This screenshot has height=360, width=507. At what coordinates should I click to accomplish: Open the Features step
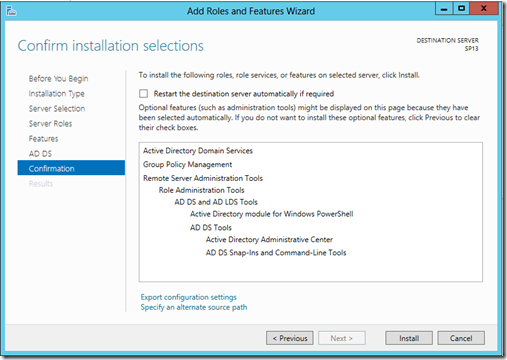click(43, 139)
